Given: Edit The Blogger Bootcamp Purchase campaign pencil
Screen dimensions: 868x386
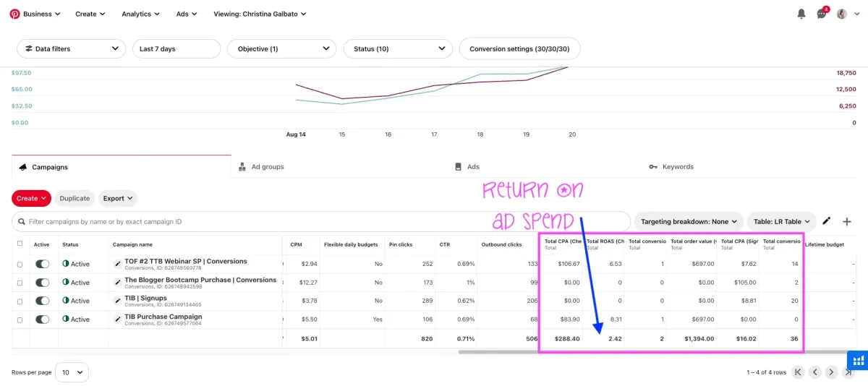Looking at the screenshot, I should (118, 283).
